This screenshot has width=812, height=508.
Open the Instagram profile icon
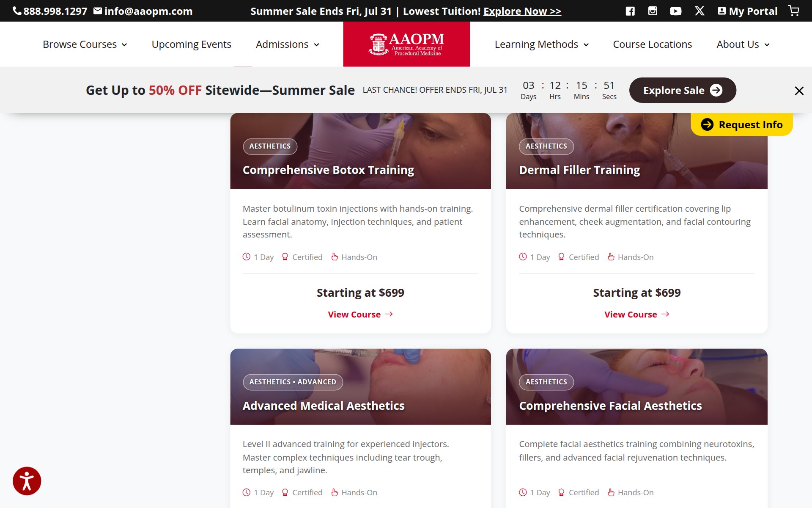pos(653,11)
